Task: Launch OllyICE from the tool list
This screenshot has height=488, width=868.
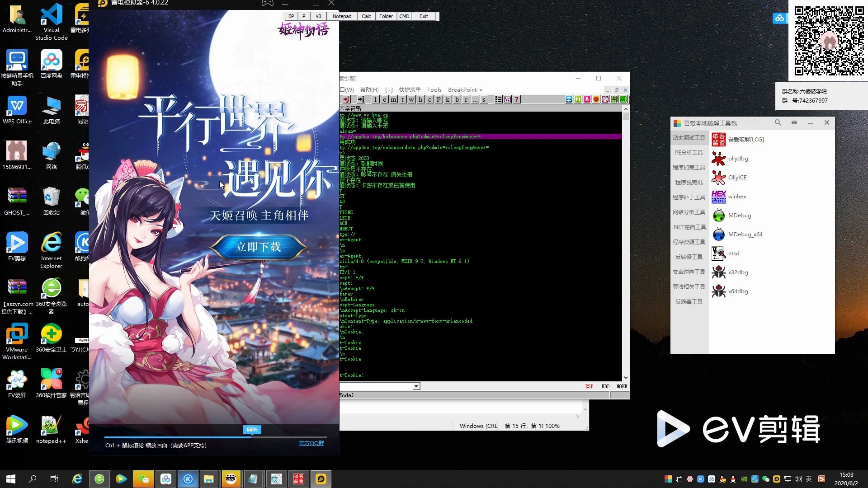Action: click(x=729, y=178)
